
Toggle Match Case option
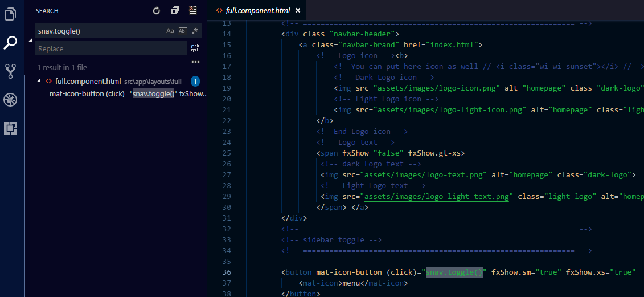[x=170, y=31]
